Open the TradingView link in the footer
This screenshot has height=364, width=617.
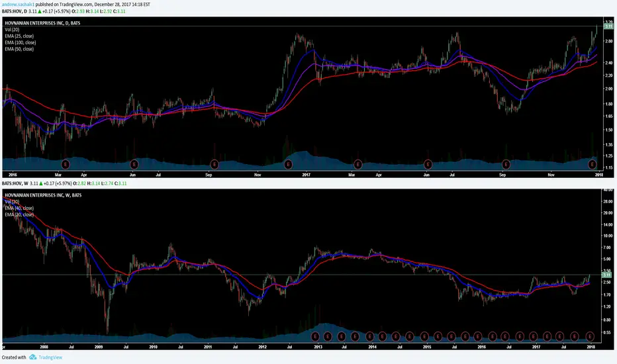pyautogui.click(x=50, y=357)
